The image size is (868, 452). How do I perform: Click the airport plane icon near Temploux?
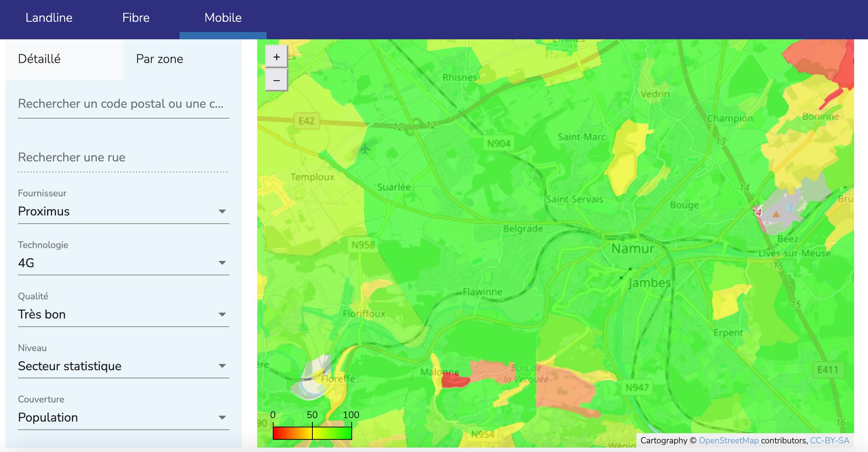click(365, 148)
